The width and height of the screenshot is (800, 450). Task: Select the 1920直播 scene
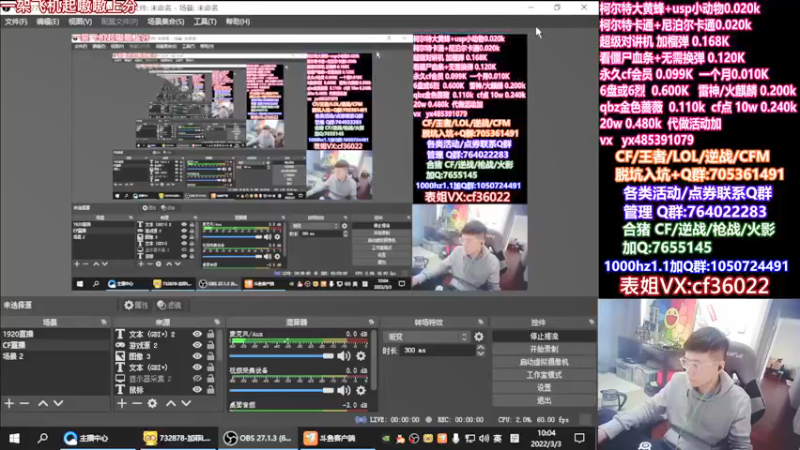coord(55,334)
